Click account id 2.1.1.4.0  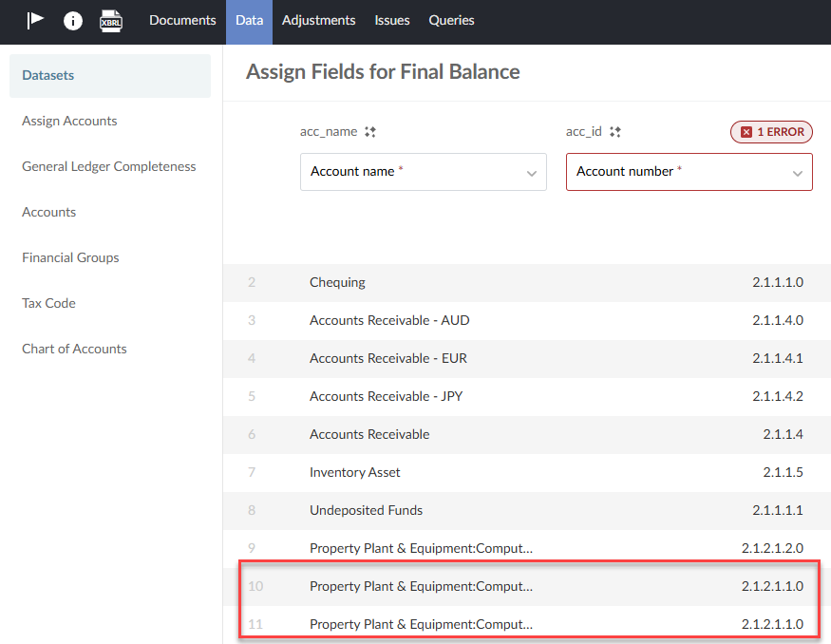click(778, 321)
